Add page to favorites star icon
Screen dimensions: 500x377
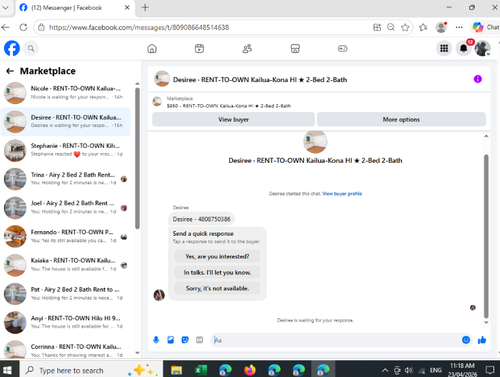point(405,27)
